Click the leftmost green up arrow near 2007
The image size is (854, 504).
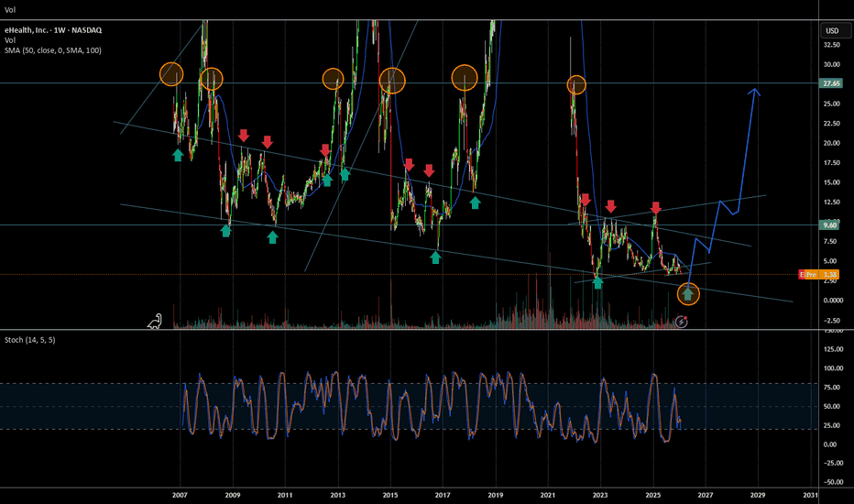[178, 156]
